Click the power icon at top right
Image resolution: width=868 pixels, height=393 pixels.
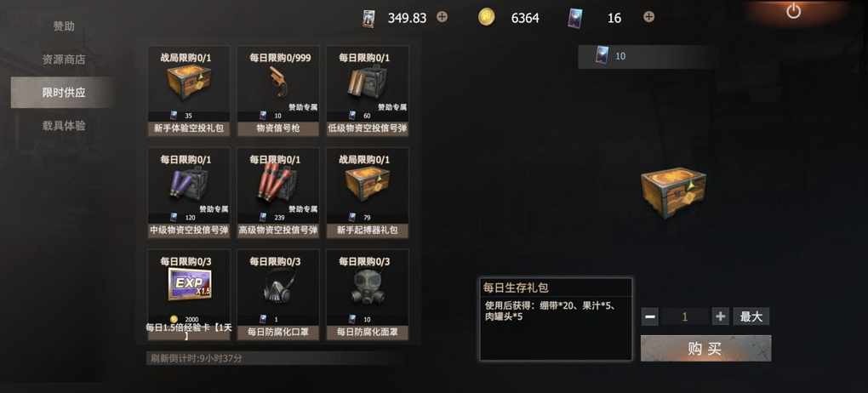click(x=793, y=11)
